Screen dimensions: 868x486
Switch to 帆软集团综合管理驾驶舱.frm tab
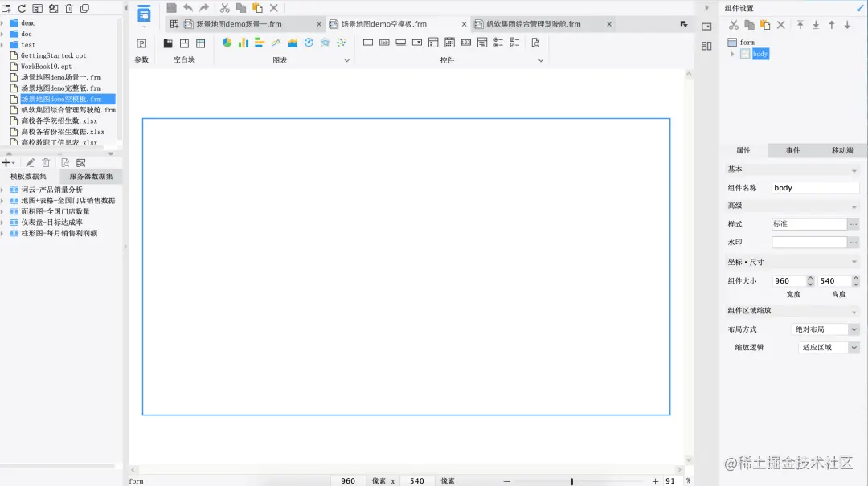(x=534, y=24)
